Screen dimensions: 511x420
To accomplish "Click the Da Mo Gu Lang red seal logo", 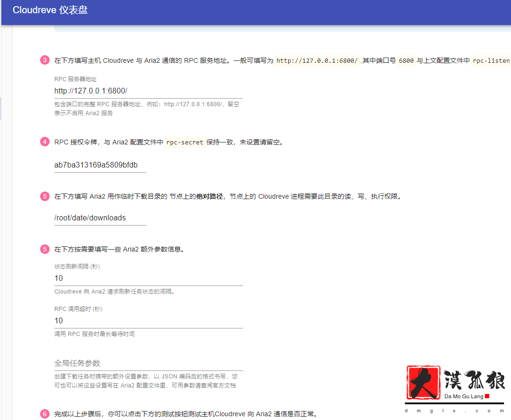I will (x=423, y=383).
